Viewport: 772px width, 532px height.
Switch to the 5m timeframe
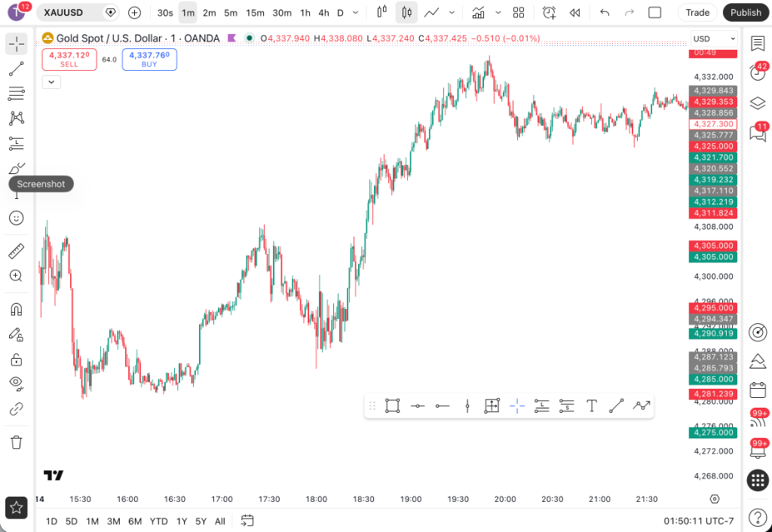[231, 13]
